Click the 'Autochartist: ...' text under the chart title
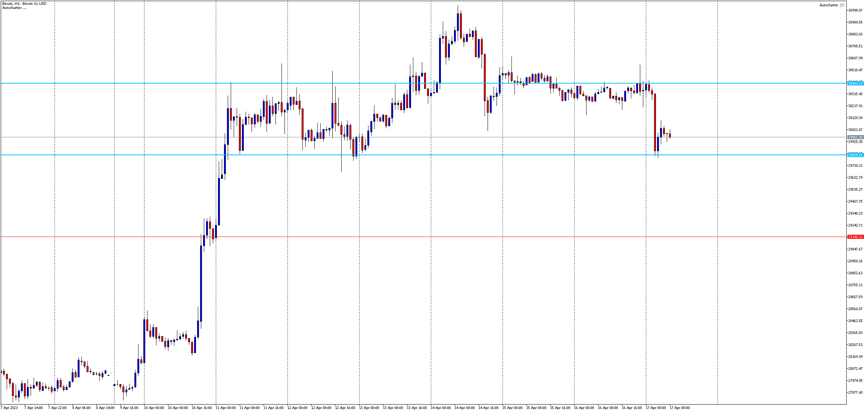 [14, 8]
